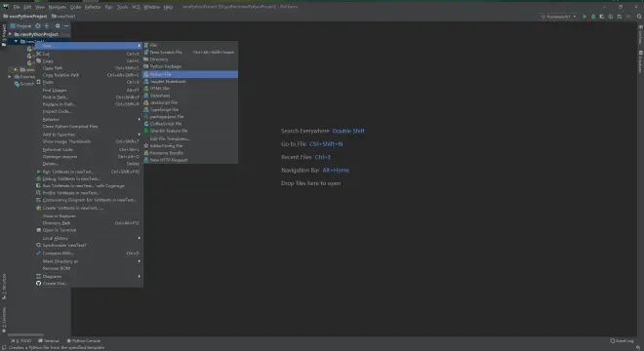This screenshot has height=351, width=644.
Task: Open the homework1 run configuration dropdown
Action: 558,17
